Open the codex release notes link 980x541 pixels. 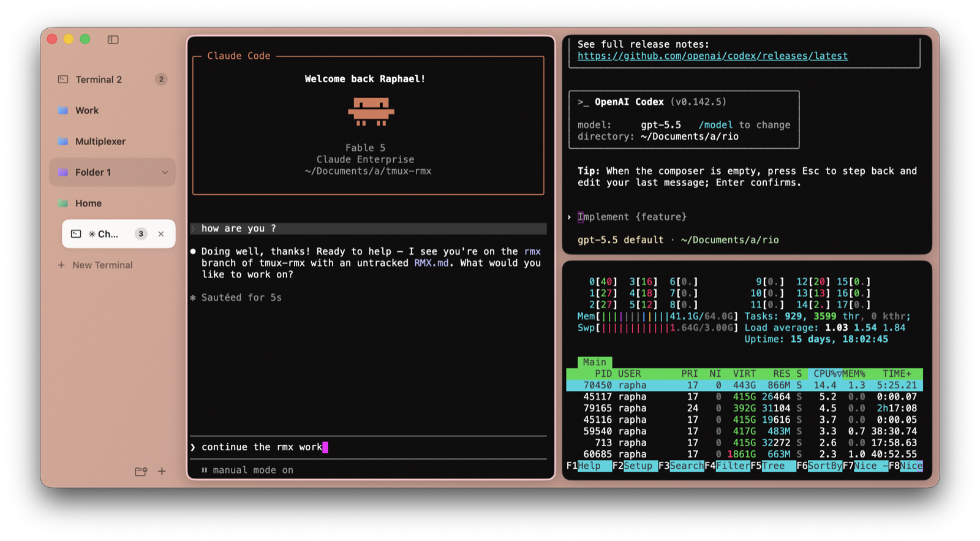[x=712, y=56]
